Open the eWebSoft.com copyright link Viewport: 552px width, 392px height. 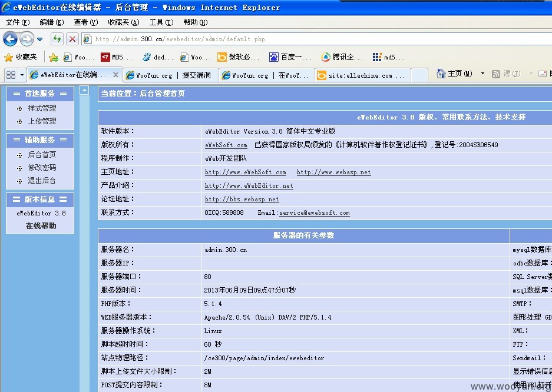coord(226,145)
